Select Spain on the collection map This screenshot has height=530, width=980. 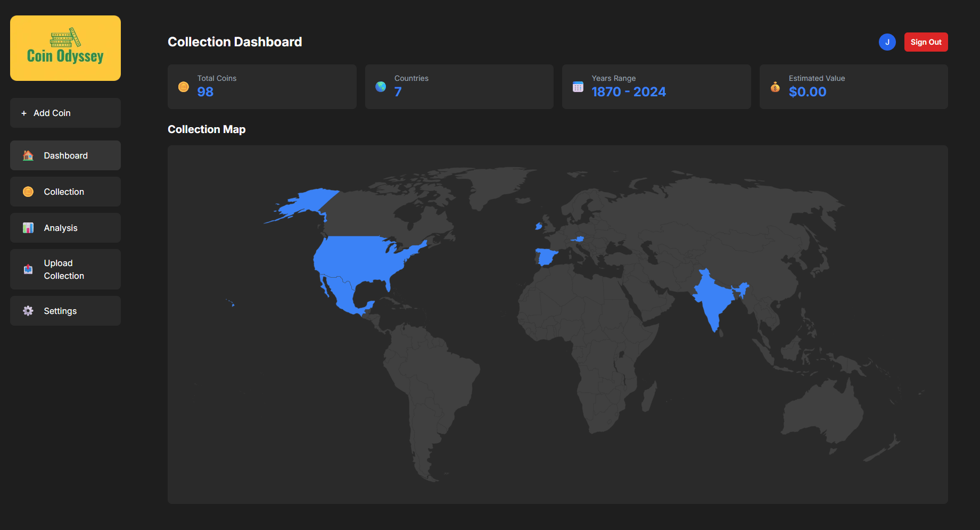click(x=546, y=255)
